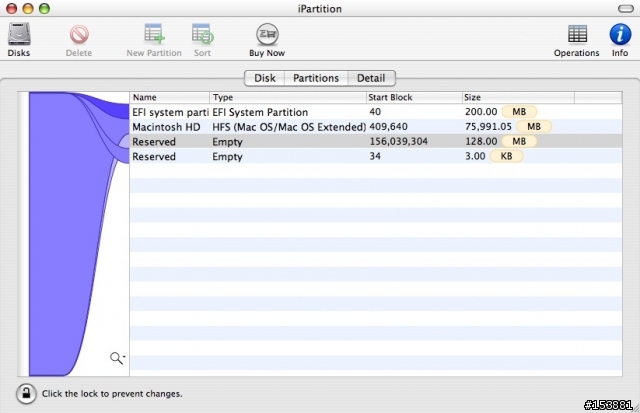
Task: Change MB unit for 128.00 Reserved size
Action: coord(519,141)
